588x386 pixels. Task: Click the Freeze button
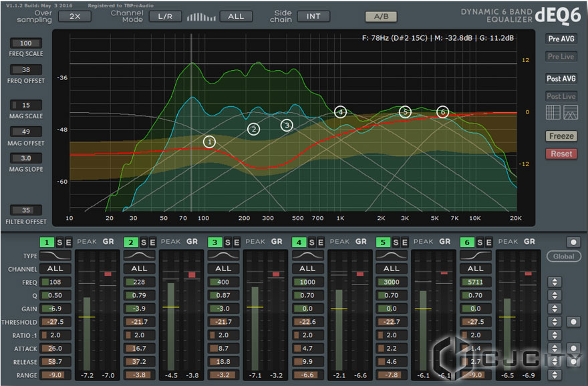point(561,136)
